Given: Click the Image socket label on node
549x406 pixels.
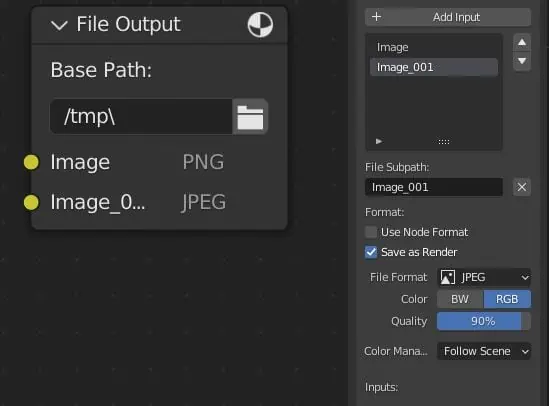Looking at the screenshot, I should click(80, 163).
